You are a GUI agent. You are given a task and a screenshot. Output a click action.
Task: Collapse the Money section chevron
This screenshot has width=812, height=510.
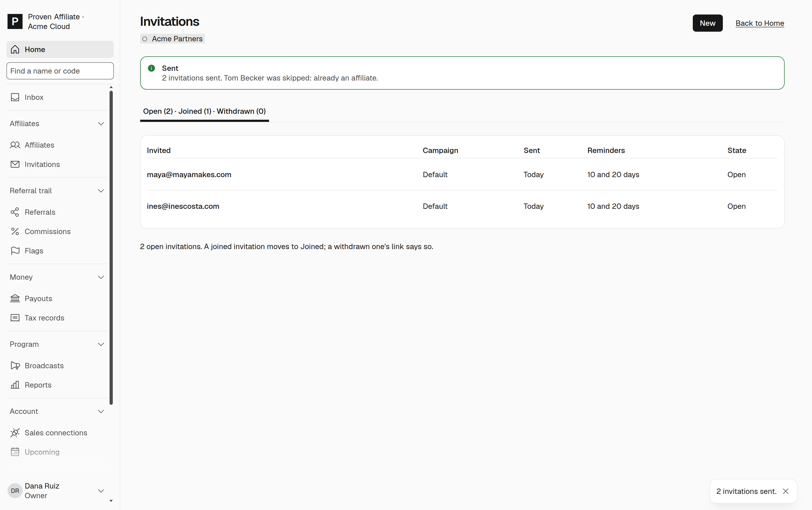point(100,277)
